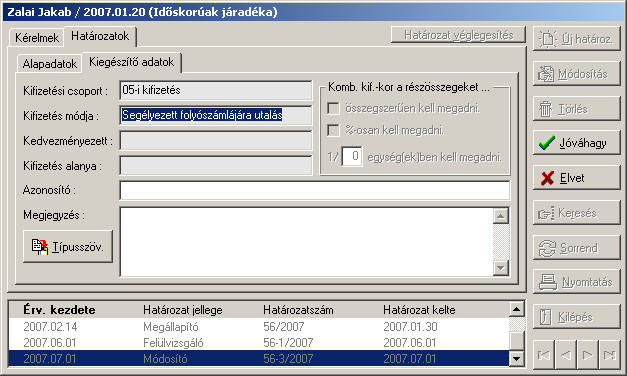Click inside the Megjegyzés text area
Viewport: 627px width, 376px height.
pyautogui.click(x=307, y=242)
